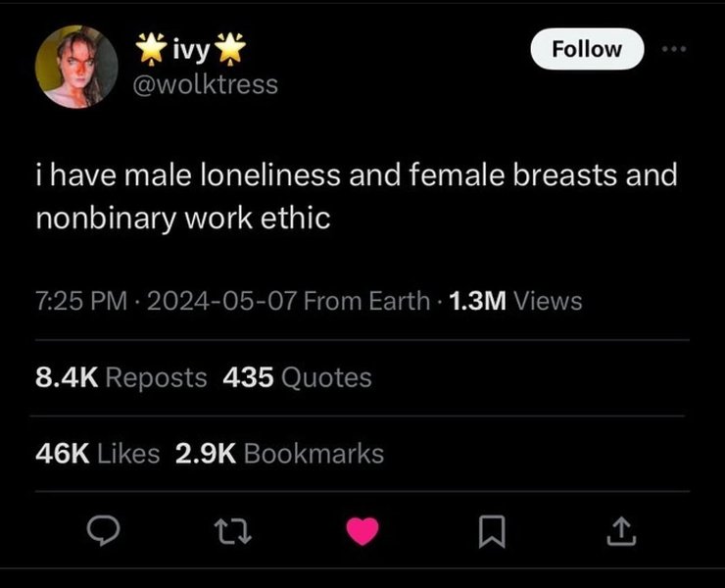The image size is (725, 588).
Task: Show the 46K Likes count
Action: pyautogui.click(x=97, y=453)
